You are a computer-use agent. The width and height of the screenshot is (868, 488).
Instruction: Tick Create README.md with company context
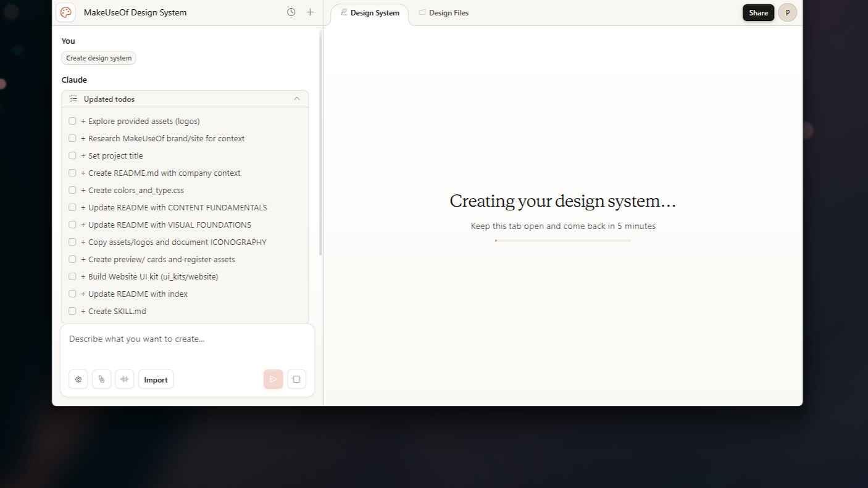pyautogui.click(x=72, y=173)
